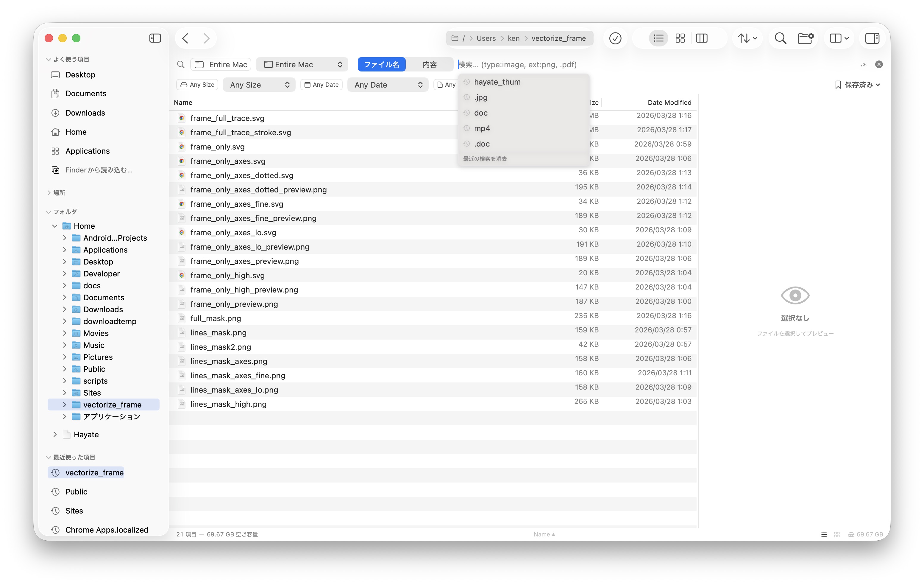Sort by the Name column header
Image resolution: width=924 pixels, height=585 pixels.
click(183, 102)
